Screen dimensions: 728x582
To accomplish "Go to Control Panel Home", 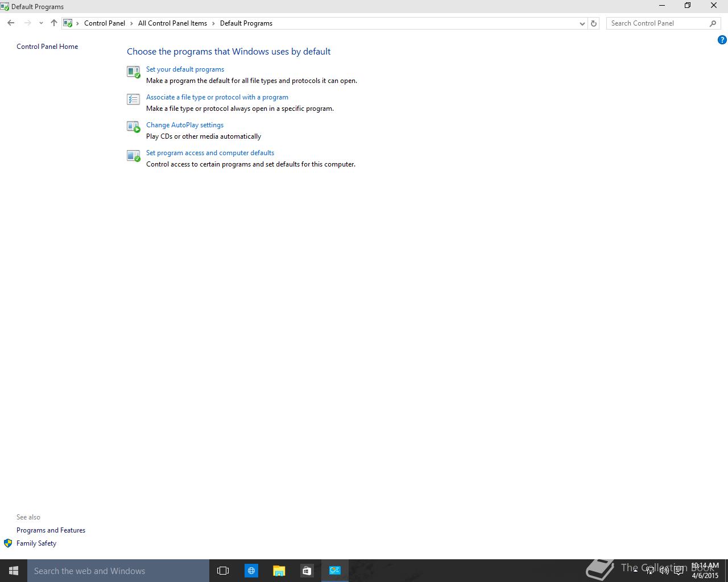I will [47, 47].
